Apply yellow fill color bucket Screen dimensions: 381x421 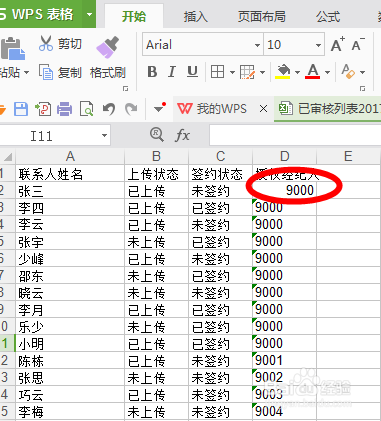(x=283, y=72)
